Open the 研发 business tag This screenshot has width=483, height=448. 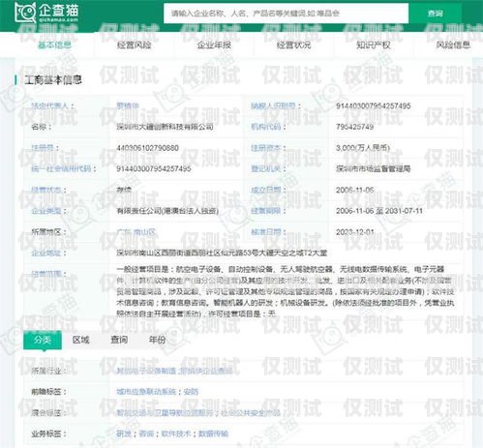[x=124, y=433]
